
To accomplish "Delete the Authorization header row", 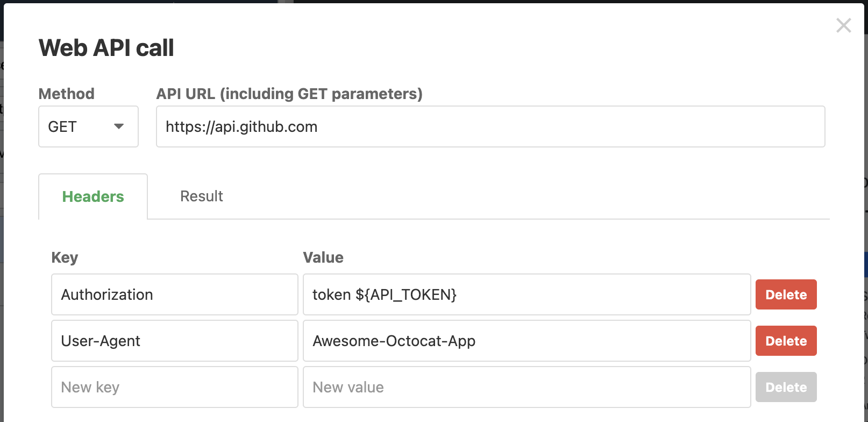I will [x=786, y=294].
